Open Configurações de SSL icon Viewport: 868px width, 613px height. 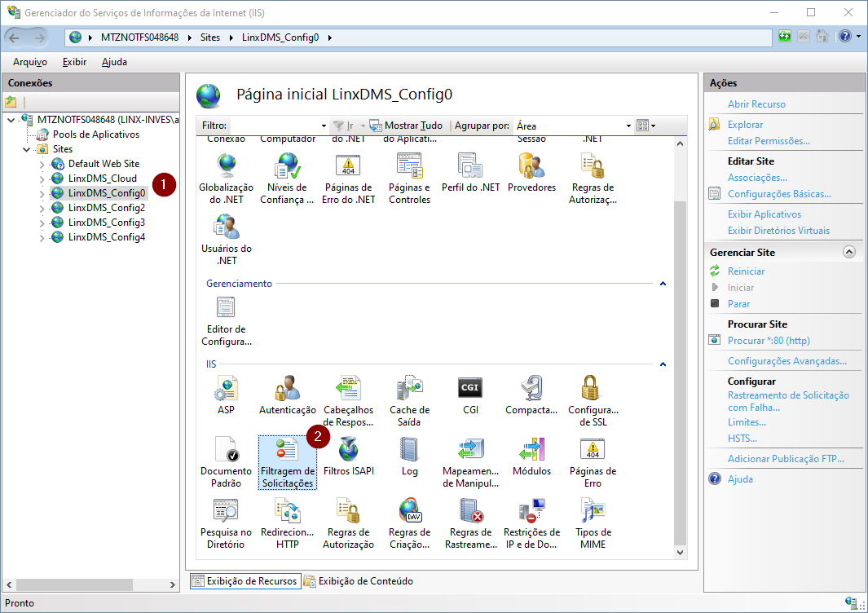tap(593, 402)
